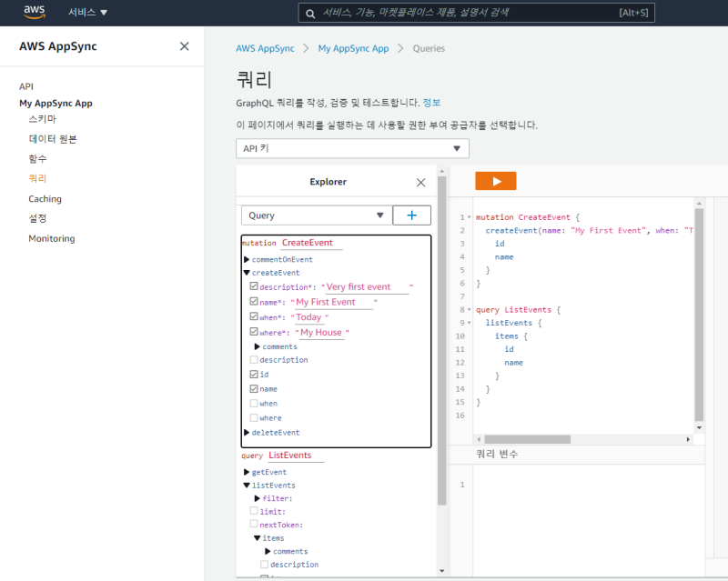728x581 pixels.
Task: Fold line 8 query code block
Action: [x=470, y=309]
